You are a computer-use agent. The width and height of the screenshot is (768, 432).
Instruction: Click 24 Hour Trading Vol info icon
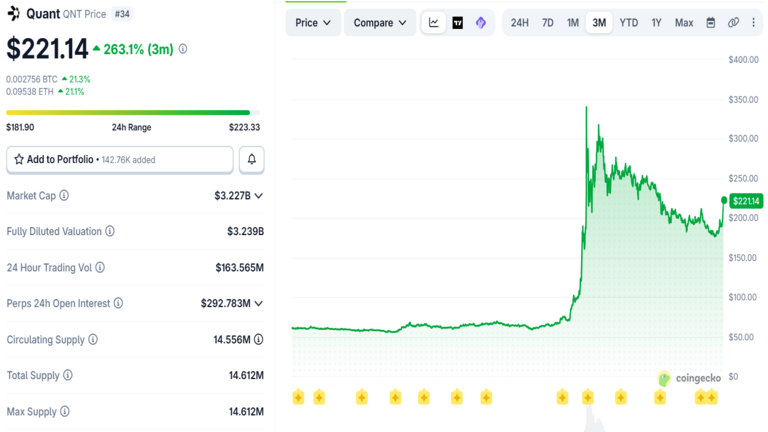(100, 267)
